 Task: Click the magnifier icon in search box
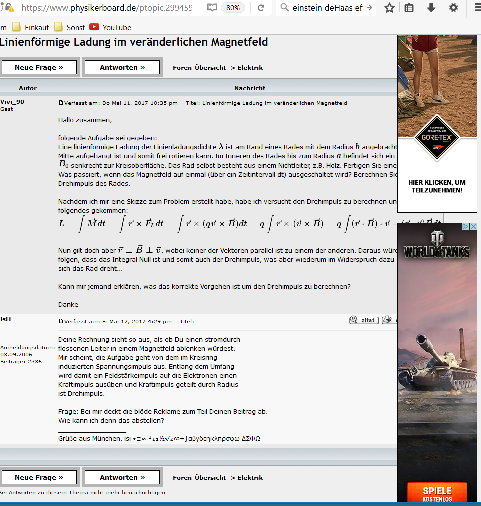tap(284, 7)
